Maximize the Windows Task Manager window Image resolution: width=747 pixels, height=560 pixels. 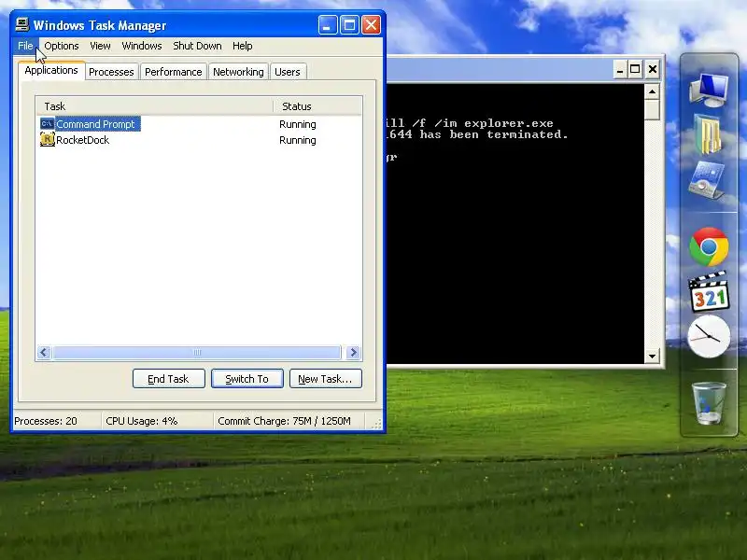(x=349, y=25)
